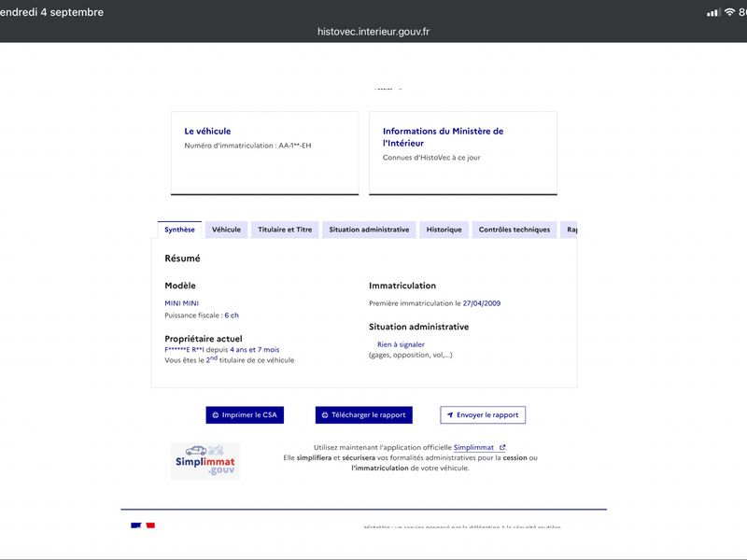Follow the Simplimmat hyperlink in the text
The image size is (747, 560).
(x=473, y=448)
